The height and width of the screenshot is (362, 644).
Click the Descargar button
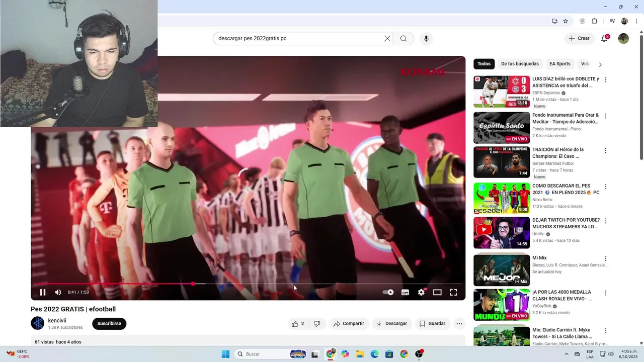point(392,324)
